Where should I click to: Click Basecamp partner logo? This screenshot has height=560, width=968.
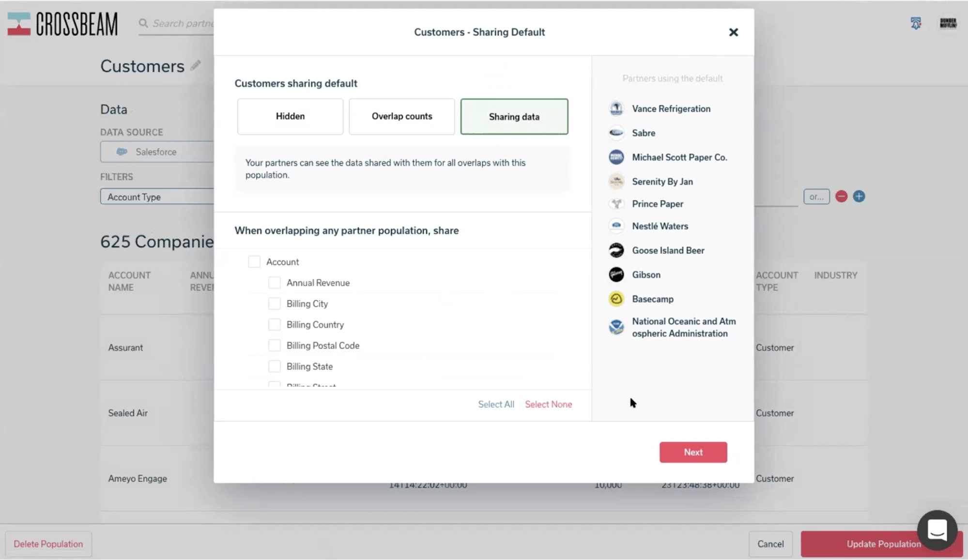[x=616, y=299]
